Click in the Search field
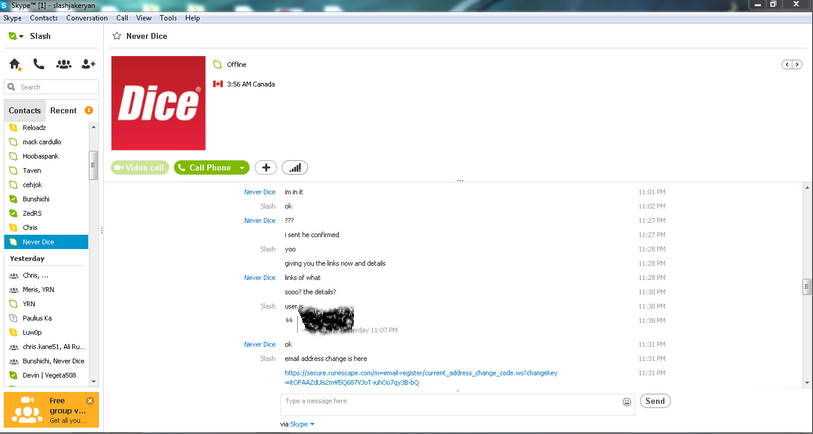This screenshot has height=434, width=813. tap(51, 87)
